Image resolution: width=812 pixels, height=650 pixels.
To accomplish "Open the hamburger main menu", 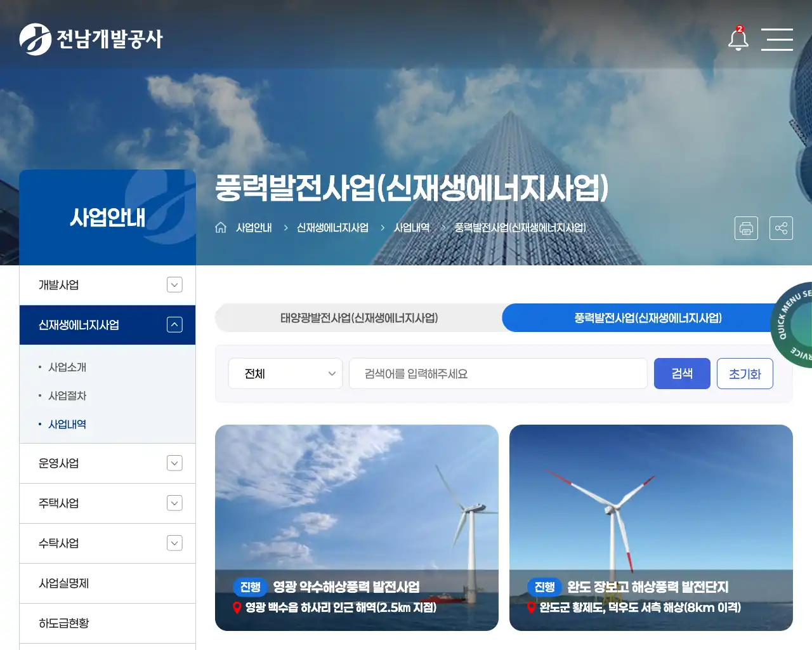I will (777, 39).
